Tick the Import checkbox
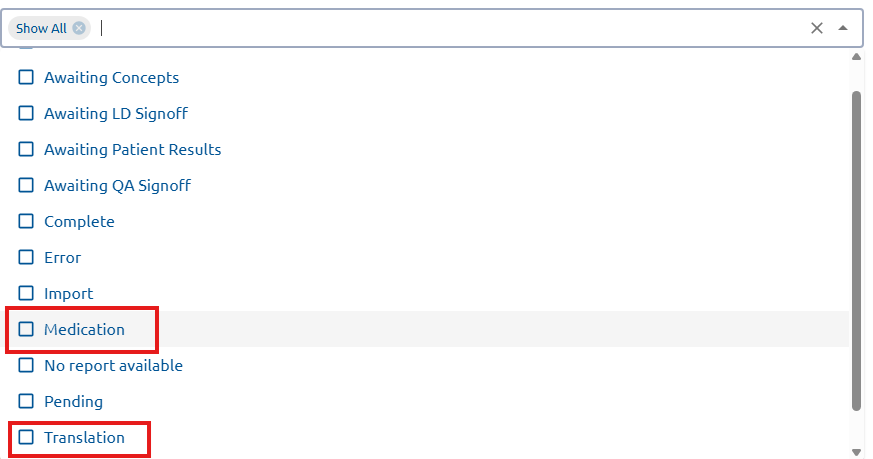Image resolution: width=873 pixels, height=459 pixels. [x=26, y=293]
